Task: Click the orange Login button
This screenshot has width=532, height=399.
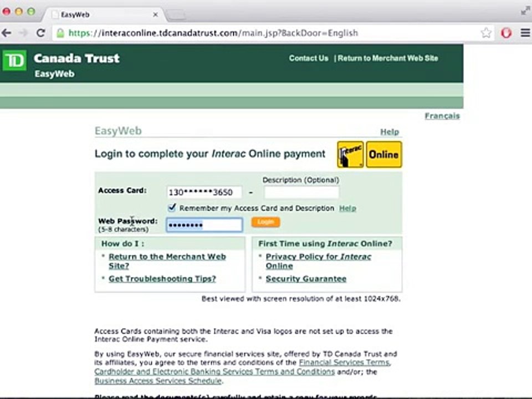Action: (x=265, y=222)
